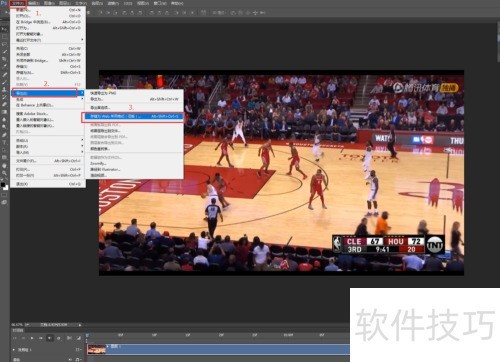Step to next frame in timeline
Viewport: 500px width, 362px height.
pyautogui.click(x=41, y=338)
